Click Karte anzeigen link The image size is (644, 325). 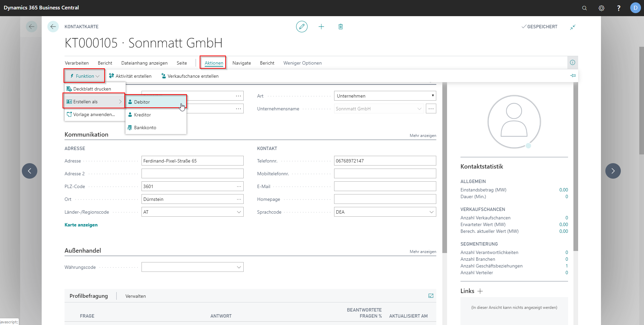(x=81, y=225)
